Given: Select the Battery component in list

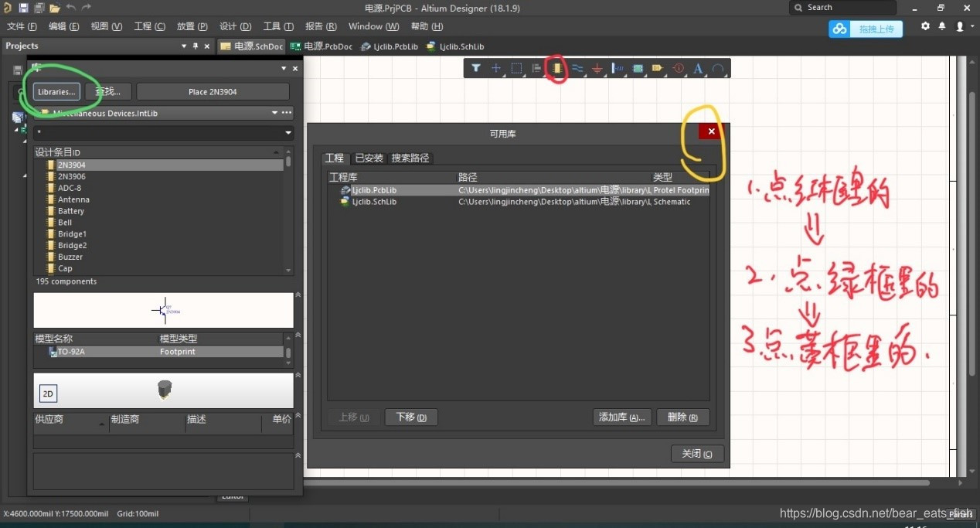Looking at the screenshot, I should 70,211.
